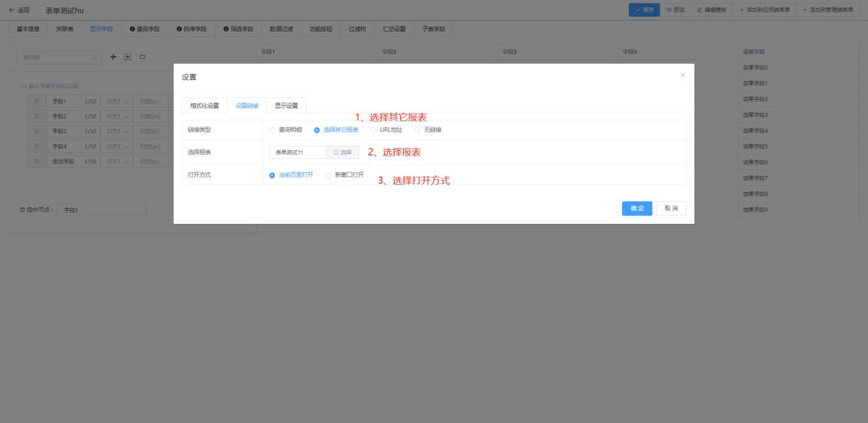Screen dimensions: 868x423
Task: Click drag handle icon for 添加字段 row
Action: pyautogui.click(x=37, y=161)
